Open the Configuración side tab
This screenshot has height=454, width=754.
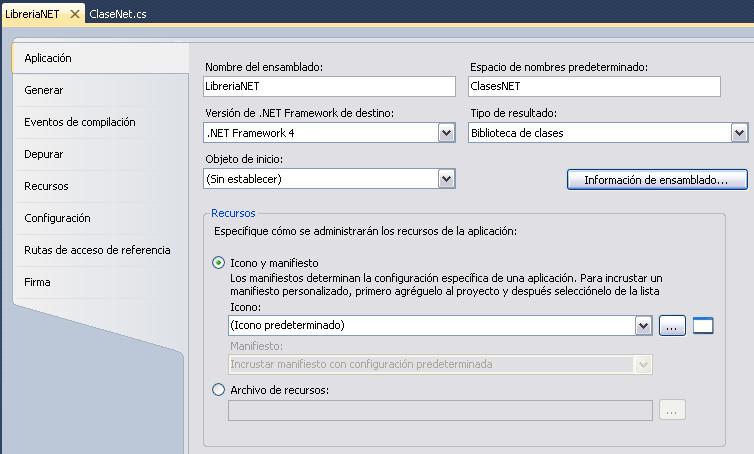101,218
